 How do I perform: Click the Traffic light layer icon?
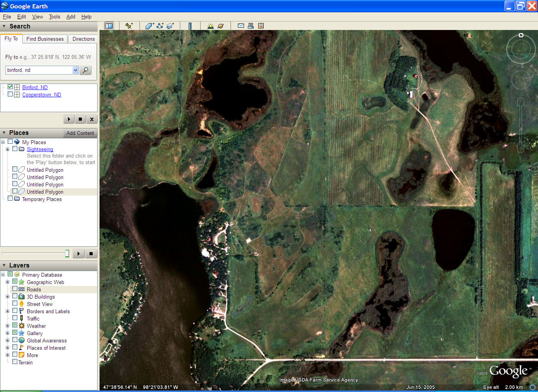(22, 318)
